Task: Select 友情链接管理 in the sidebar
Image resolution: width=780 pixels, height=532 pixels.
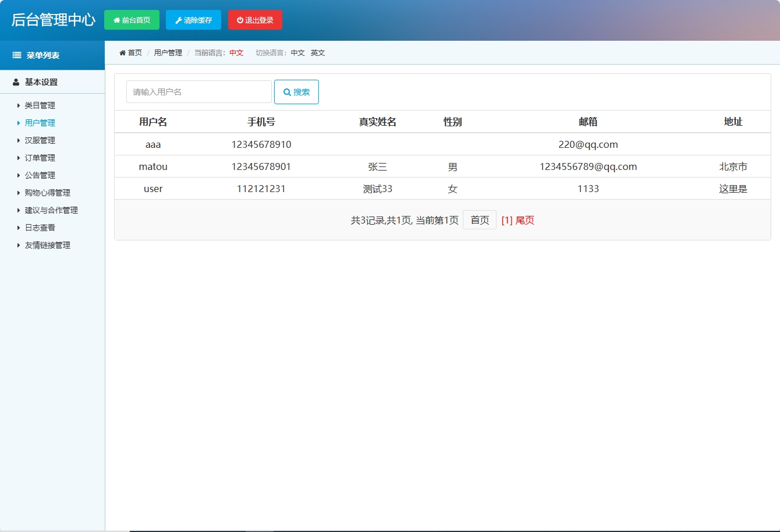Action: 46,245
